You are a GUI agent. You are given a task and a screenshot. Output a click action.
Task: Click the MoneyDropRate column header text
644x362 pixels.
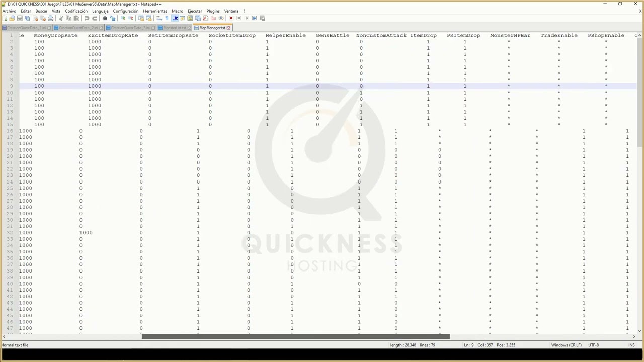click(x=56, y=36)
